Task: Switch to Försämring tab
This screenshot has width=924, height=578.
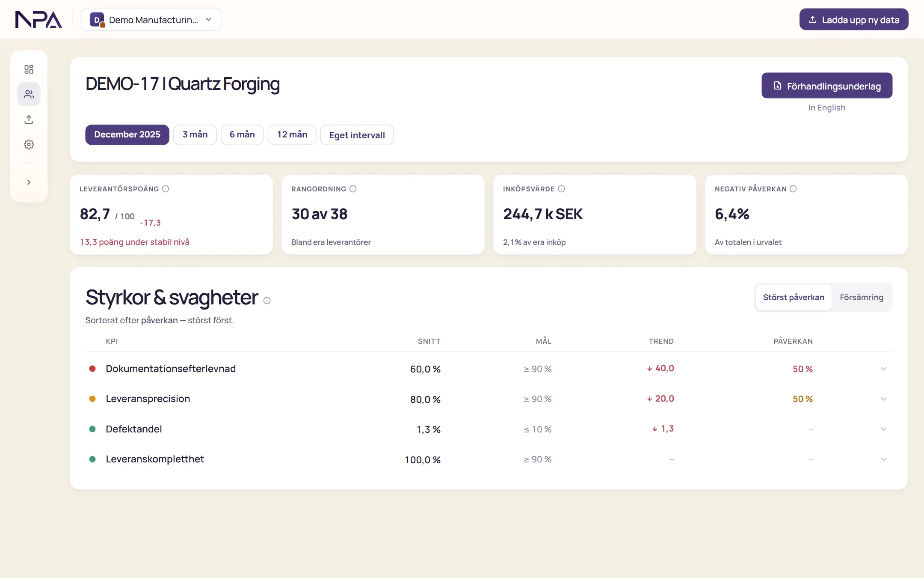Action: (862, 297)
